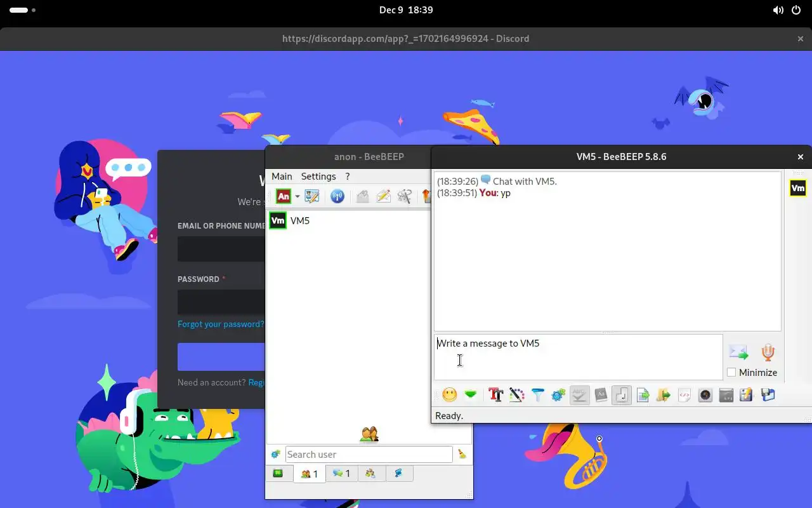Open the volume icon in top bar
Image resolution: width=812 pixels, height=508 pixels.
pyautogui.click(x=778, y=10)
